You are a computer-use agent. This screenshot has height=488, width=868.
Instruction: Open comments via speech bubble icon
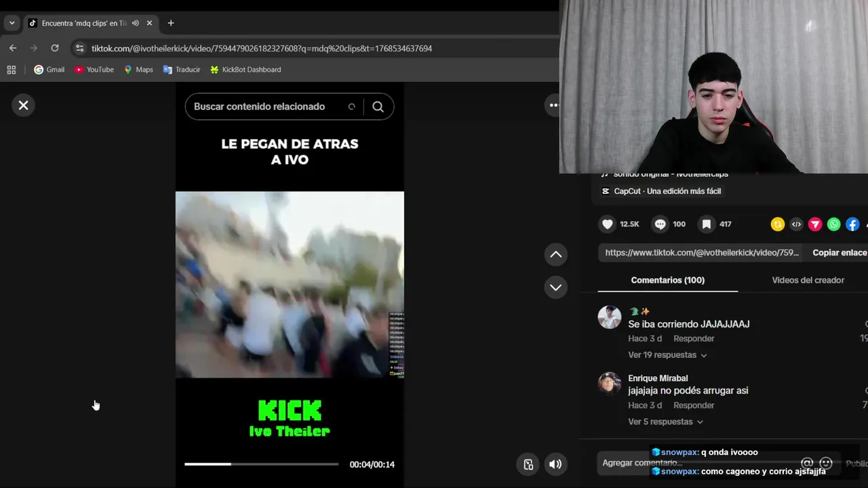coord(660,224)
